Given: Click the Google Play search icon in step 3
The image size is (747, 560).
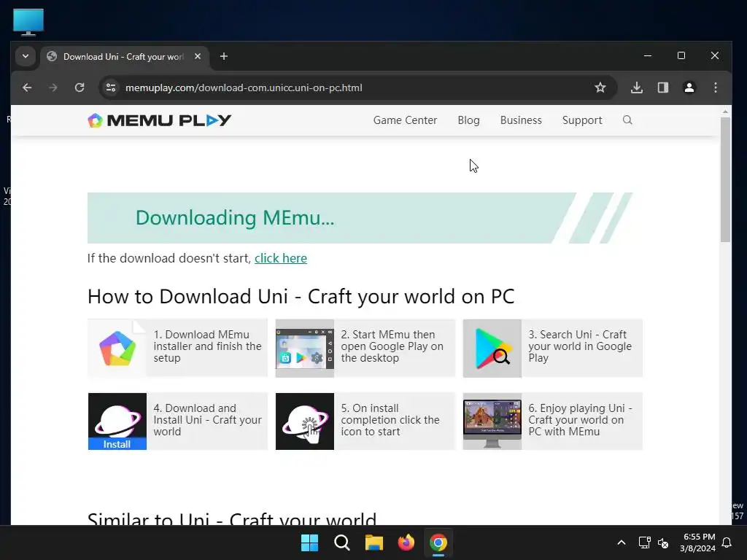Looking at the screenshot, I should pyautogui.click(x=492, y=348).
